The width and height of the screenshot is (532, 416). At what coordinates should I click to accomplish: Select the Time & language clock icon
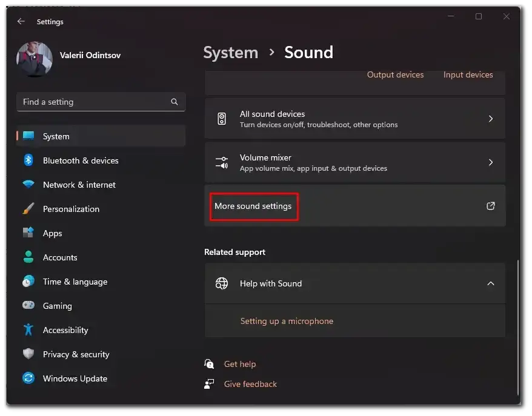[28, 282]
